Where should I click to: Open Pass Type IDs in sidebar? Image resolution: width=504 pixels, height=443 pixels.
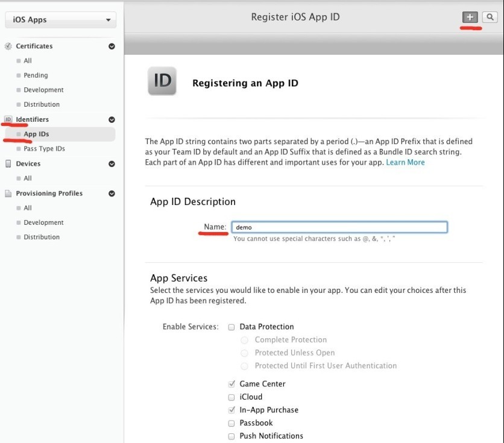pyautogui.click(x=45, y=148)
